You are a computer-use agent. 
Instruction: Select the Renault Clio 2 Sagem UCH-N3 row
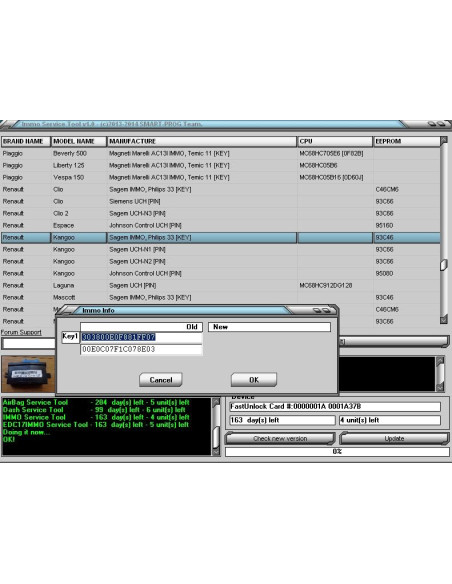coord(220,213)
